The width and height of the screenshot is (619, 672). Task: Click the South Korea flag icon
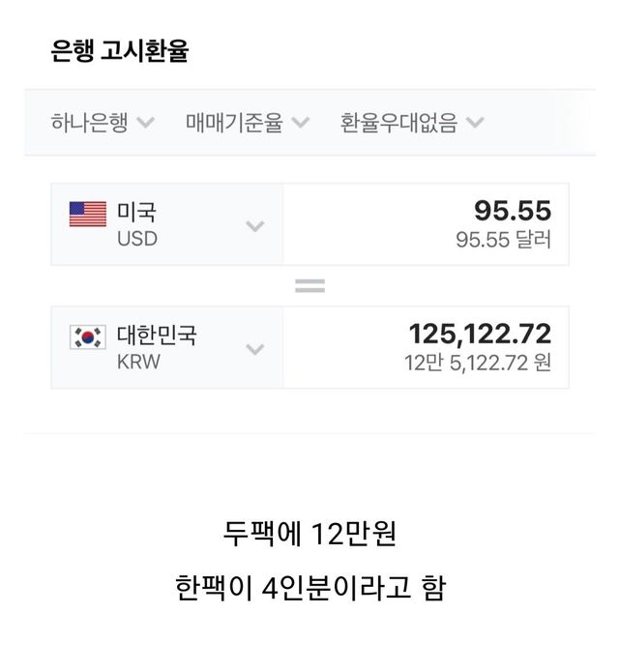(x=88, y=336)
